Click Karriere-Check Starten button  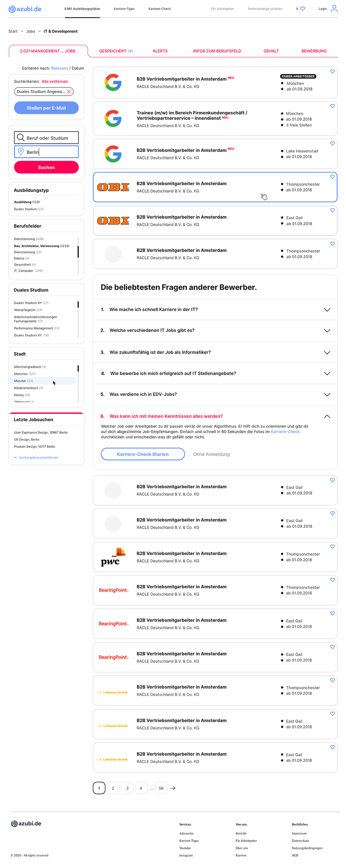pos(142,454)
